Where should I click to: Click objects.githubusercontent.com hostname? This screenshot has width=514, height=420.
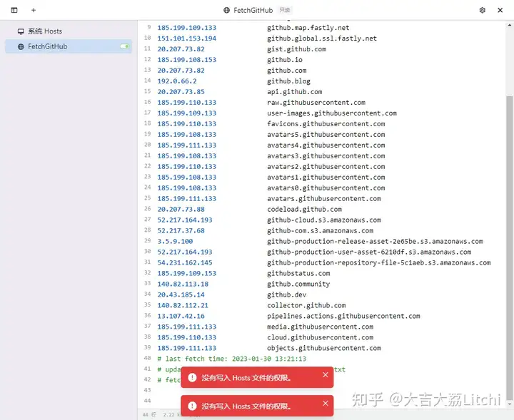(x=324, y=348)
